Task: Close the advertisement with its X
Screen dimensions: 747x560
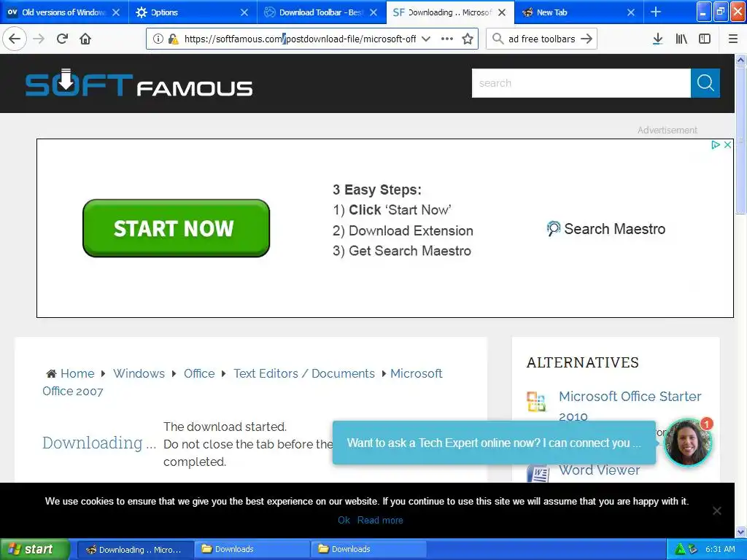Action: pos(727,145)
